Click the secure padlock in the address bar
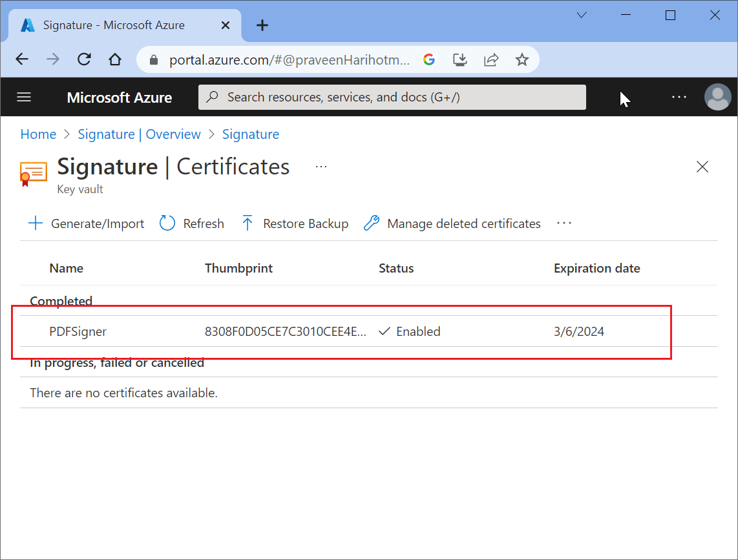This screenshot has width=738, height=560. click(x=153, y=59)
